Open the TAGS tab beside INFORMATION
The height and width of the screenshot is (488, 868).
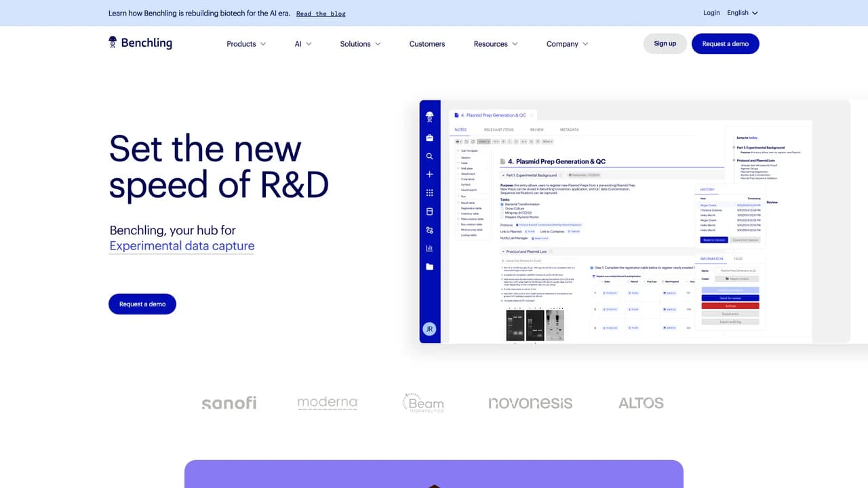(x=738, y=259)
